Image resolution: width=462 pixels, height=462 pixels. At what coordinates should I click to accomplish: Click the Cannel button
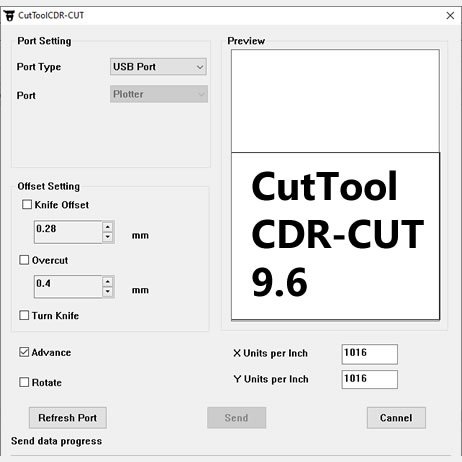pyautogui.click(x=396, y=418)
